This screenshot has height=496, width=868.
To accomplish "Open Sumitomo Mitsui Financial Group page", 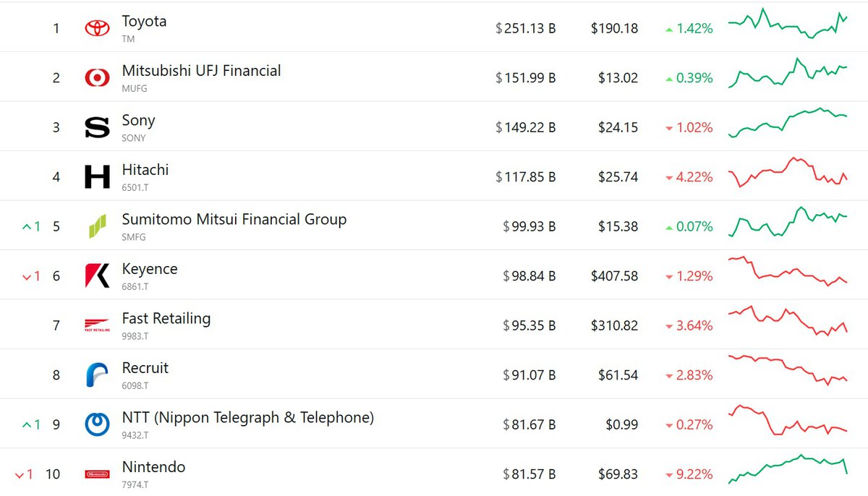I will point(234,220).
